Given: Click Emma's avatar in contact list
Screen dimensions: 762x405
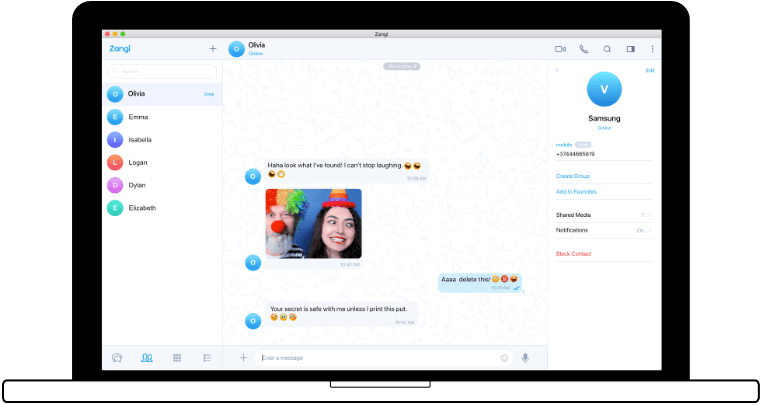Looking at the screenshot, I should (115, 117).
